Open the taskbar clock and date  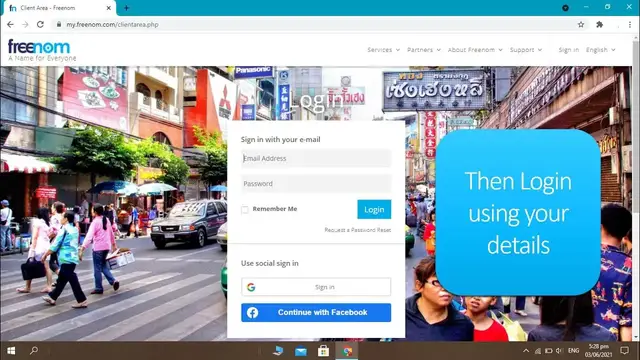(x=599, y=351)
